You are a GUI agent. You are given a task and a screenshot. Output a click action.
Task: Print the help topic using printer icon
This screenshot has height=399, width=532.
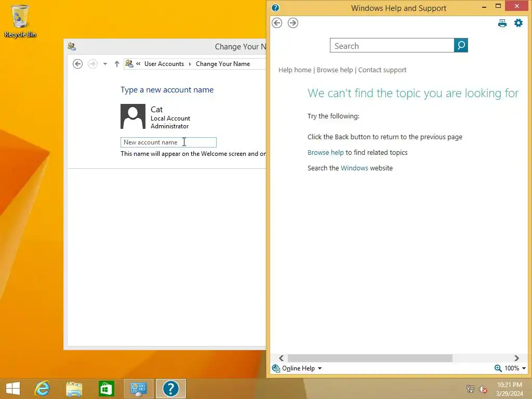(502, 23)
